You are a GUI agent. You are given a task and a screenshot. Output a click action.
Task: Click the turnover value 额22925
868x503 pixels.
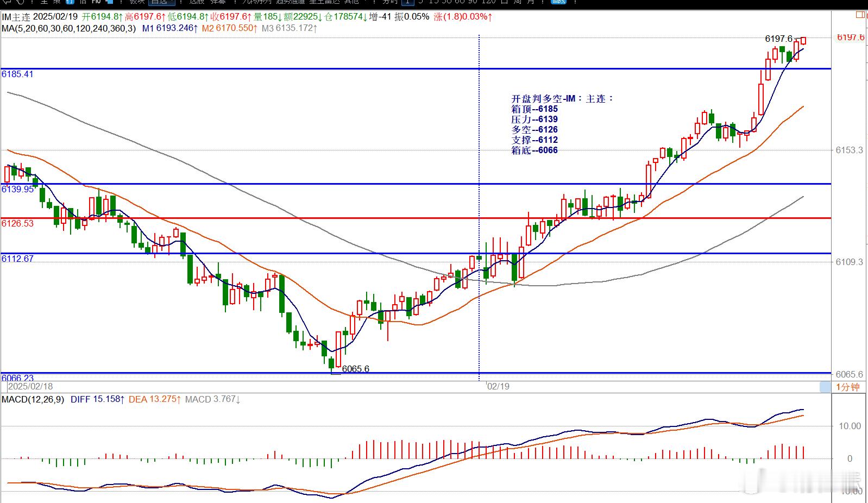(303, 17)
